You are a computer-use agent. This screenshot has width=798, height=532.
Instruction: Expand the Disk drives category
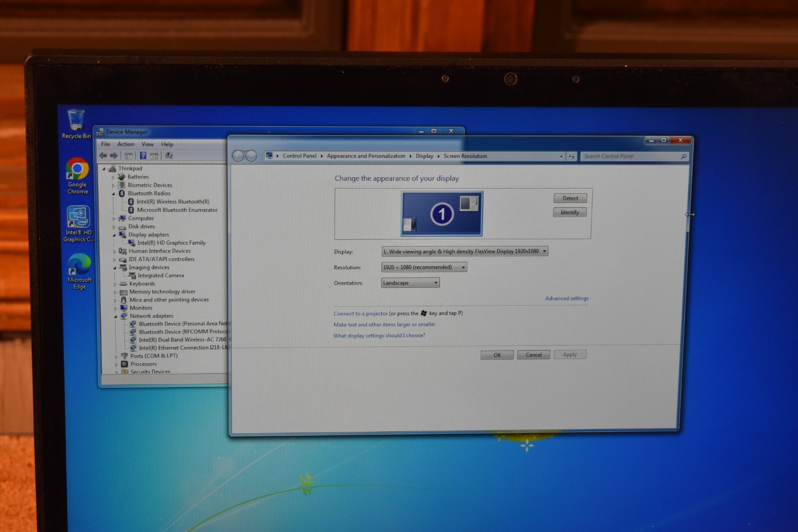[x=114, y=227]
